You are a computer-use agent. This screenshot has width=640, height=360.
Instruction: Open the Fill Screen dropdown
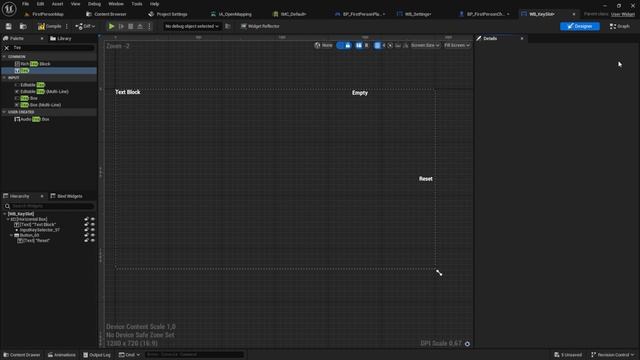[x=456, y=45]
